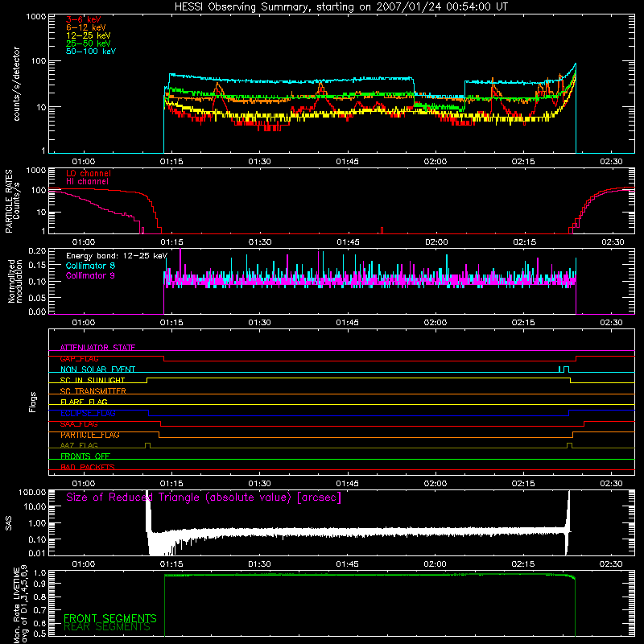Click the Energy band: 12-25 keV label
Screen dimensions: 644x644
click(116, 256)
